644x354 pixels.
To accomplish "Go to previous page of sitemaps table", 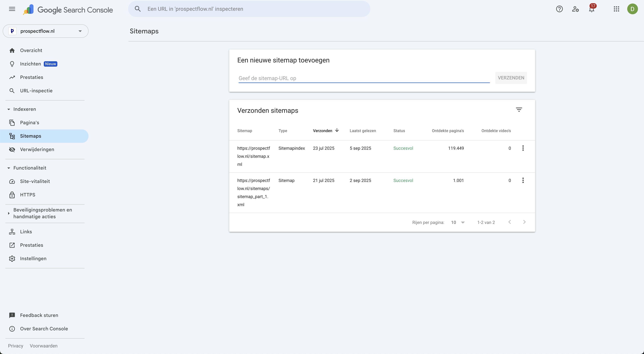I will (509, 222).
